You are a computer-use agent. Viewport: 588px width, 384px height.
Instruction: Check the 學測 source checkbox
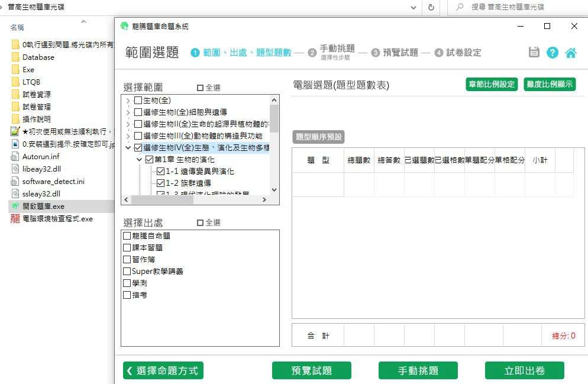tap(127, 283)
